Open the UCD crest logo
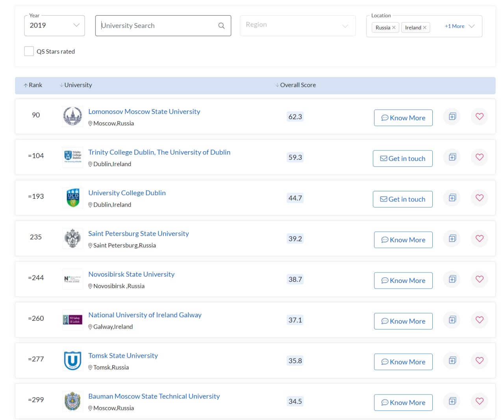504x420 pixels. pyautogui.click(x=72, y=198)
